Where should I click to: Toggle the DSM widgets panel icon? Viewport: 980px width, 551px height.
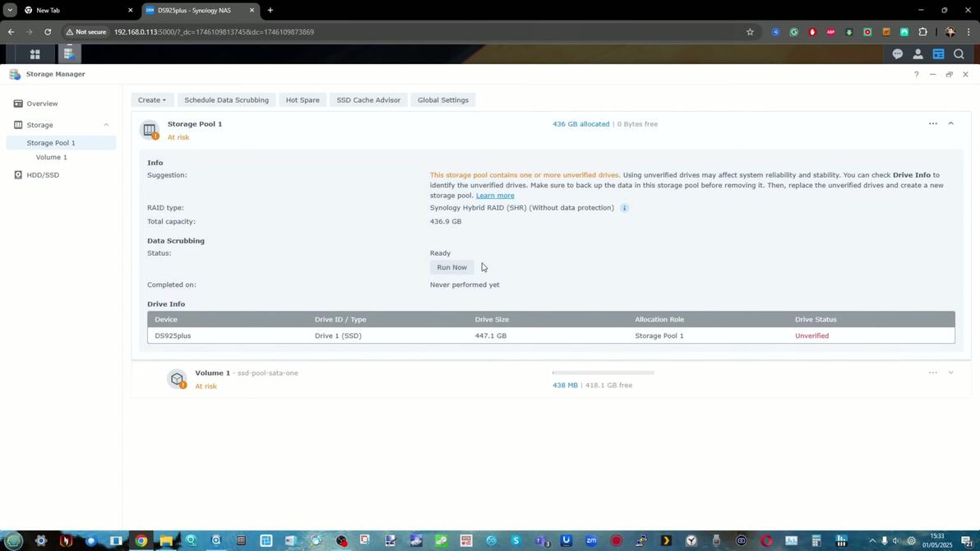[x=938, y=54]
